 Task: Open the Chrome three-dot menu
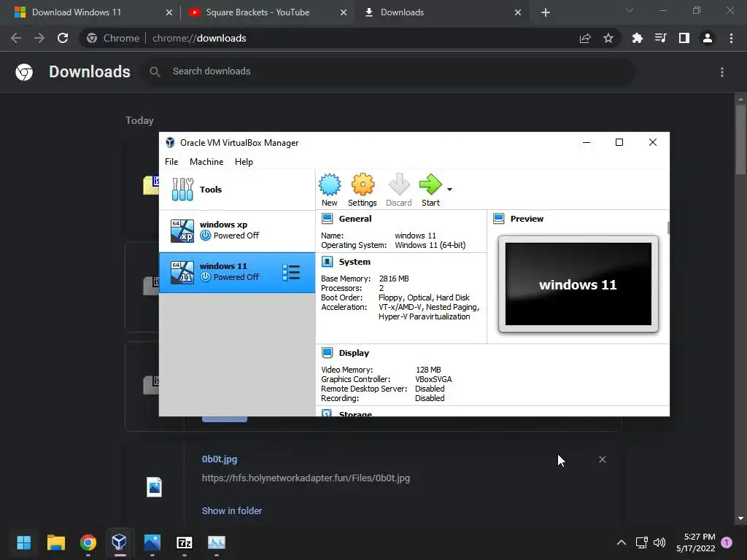pyautogui.click(x=731, y=38)
